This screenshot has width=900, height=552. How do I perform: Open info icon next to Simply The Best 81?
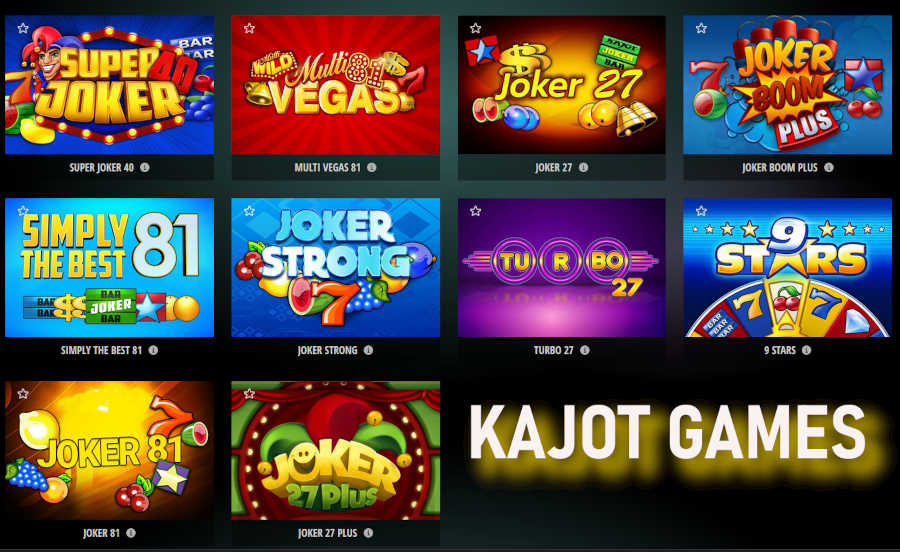(x=153, y=350)
